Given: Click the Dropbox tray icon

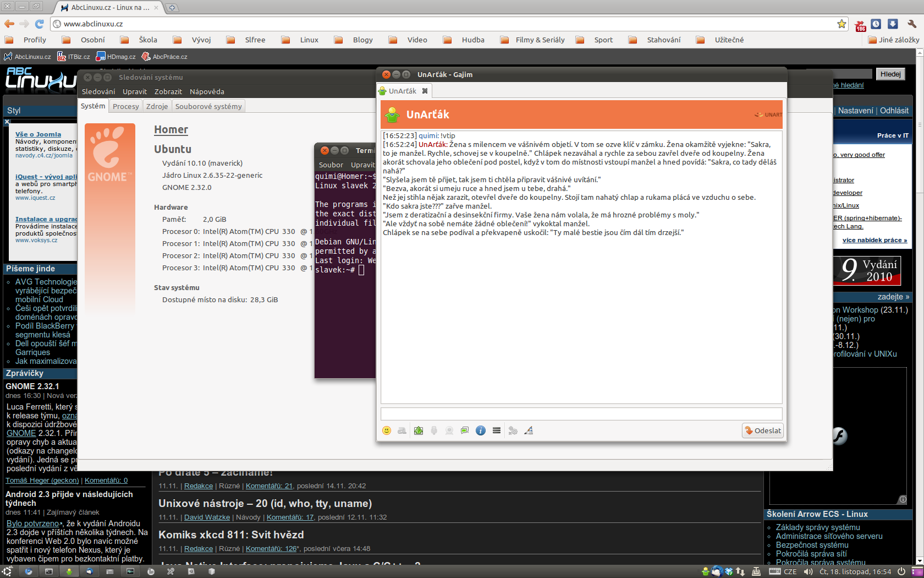Looking at the screenshot, I should click(728, 571).
